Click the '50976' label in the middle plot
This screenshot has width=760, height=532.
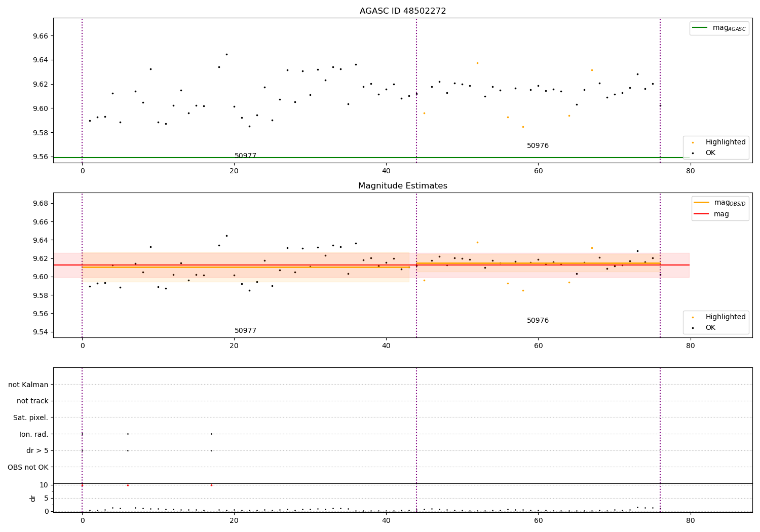(538, 321)
